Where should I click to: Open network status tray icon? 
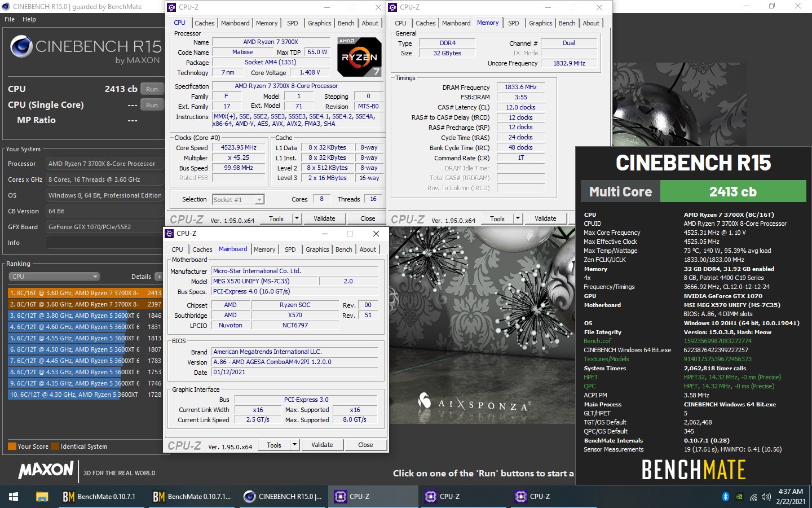(753, 497)
